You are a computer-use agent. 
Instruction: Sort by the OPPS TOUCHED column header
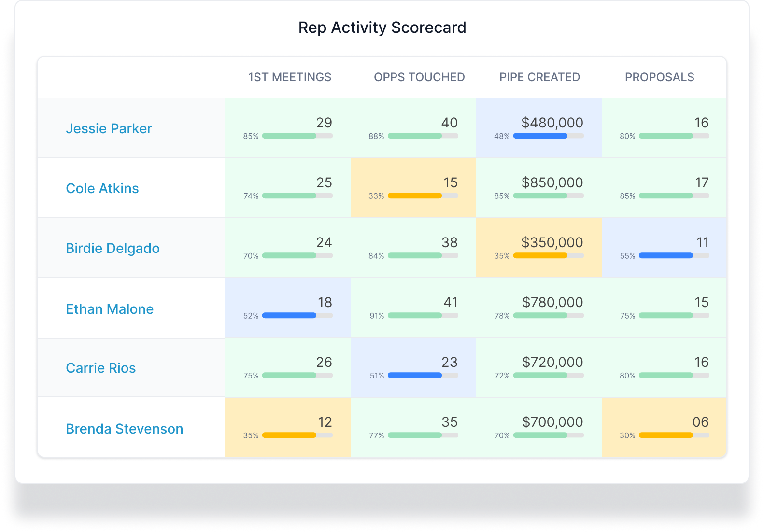419,77
